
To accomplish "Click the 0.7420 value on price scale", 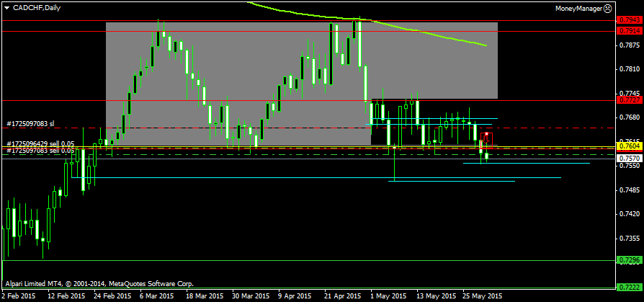I will pos(629,214).
